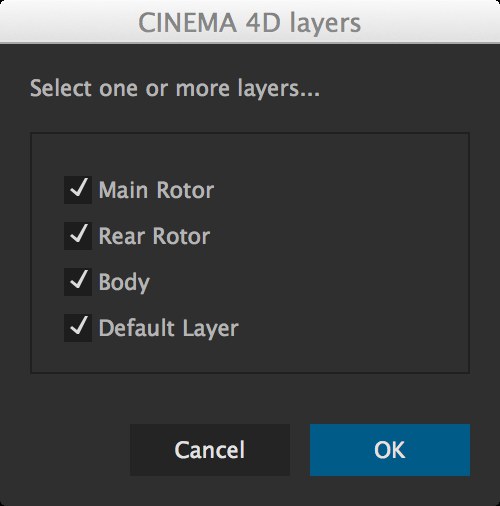
Task: Click the Body label text
Action: tap(124, 282)
